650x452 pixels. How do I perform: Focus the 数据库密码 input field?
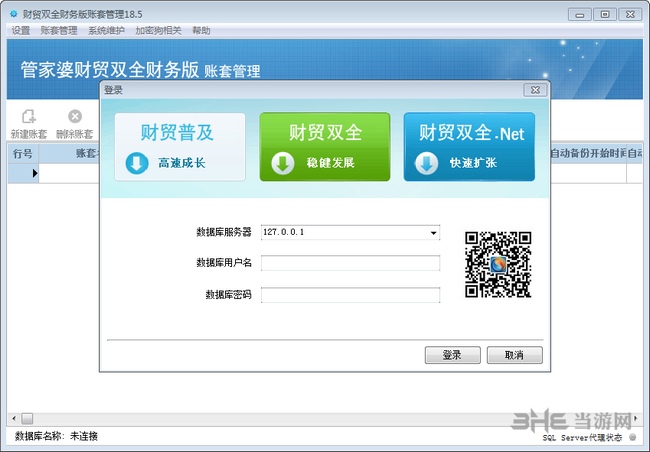click(350, 295)
